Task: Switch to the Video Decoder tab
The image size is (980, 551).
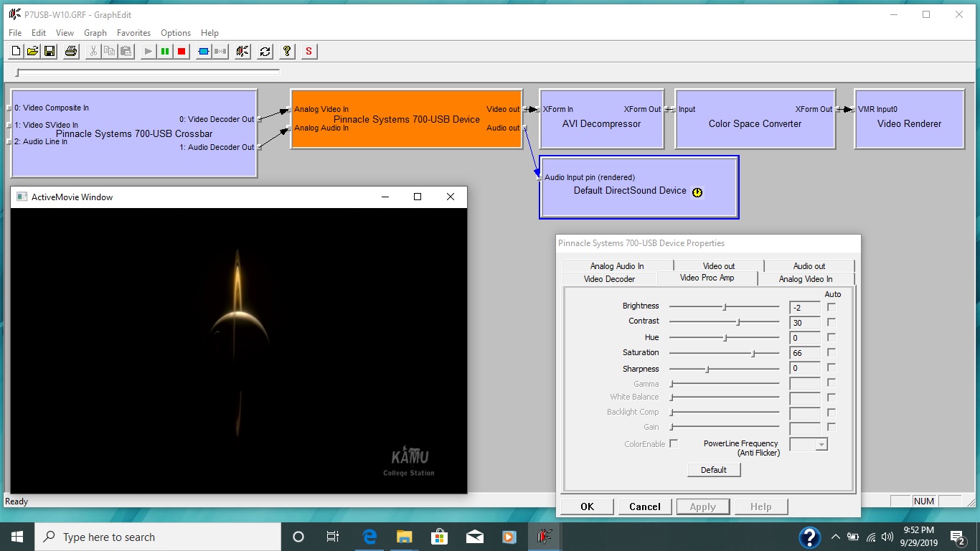Action: [x=609, y=279]
